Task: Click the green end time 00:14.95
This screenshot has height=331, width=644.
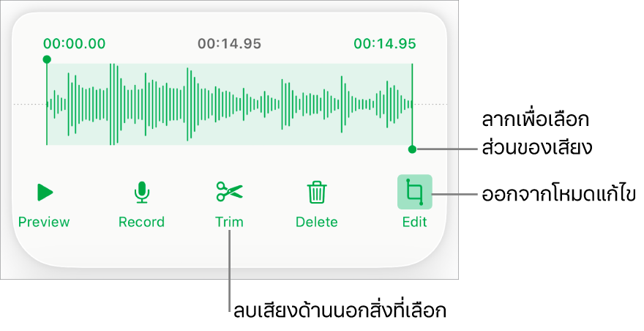Action: pos(385,44)
